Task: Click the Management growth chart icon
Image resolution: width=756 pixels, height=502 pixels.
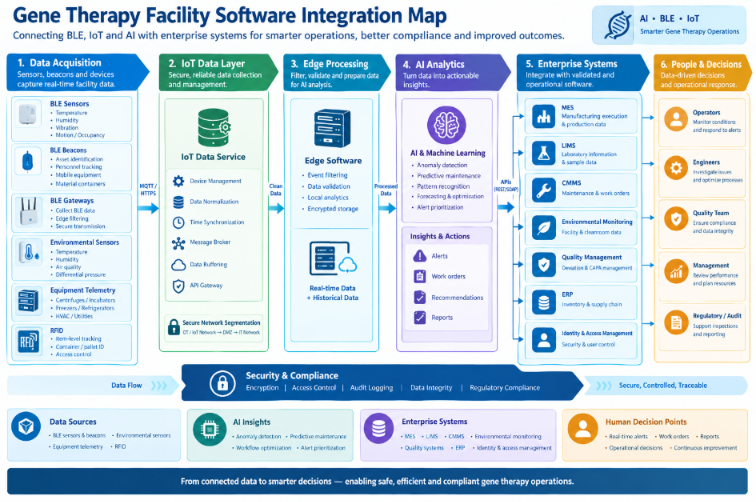Action: [x=676, y=271]
